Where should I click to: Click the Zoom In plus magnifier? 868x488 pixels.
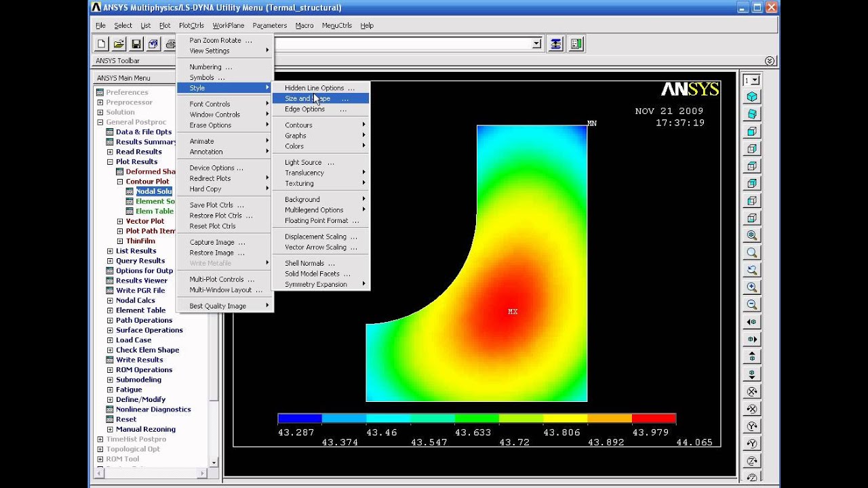coord(752,287)
